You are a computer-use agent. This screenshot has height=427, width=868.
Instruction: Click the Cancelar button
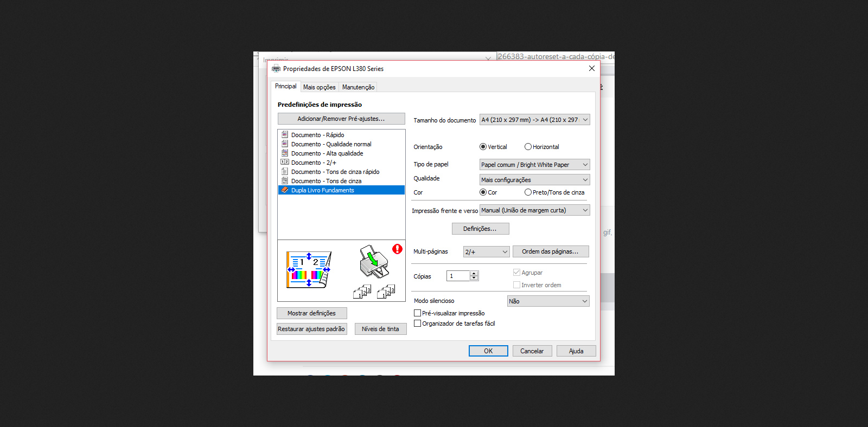click(x=532, y=351)
